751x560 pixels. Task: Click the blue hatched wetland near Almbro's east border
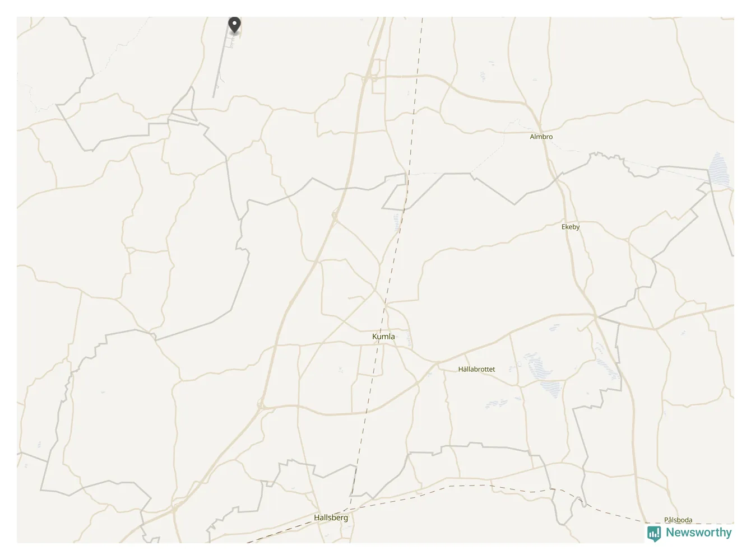pos(720,170)
